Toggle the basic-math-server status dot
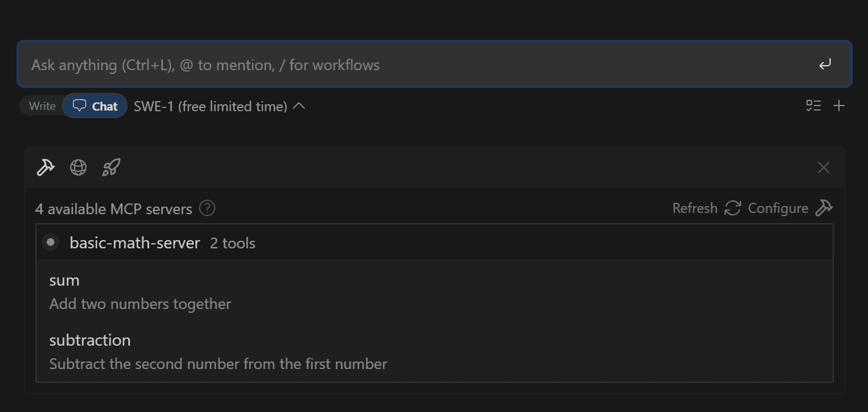This screenshot has width=868, height=412. tap(51, 242)
